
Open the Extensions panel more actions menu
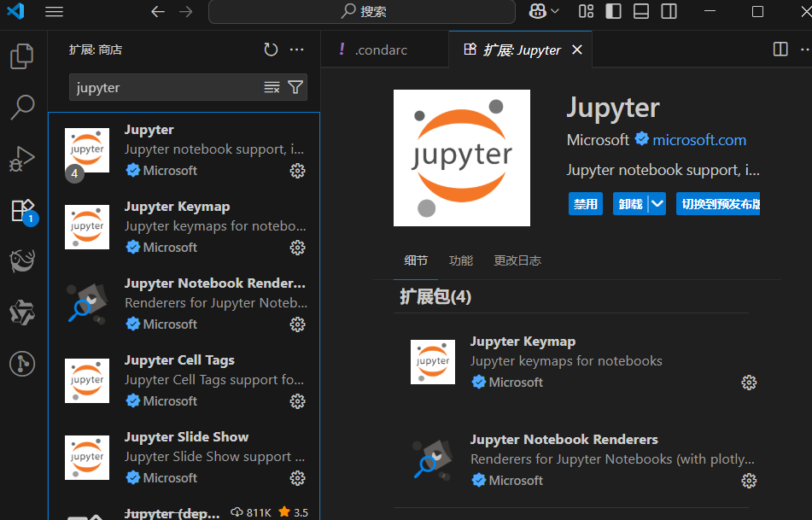296,50
